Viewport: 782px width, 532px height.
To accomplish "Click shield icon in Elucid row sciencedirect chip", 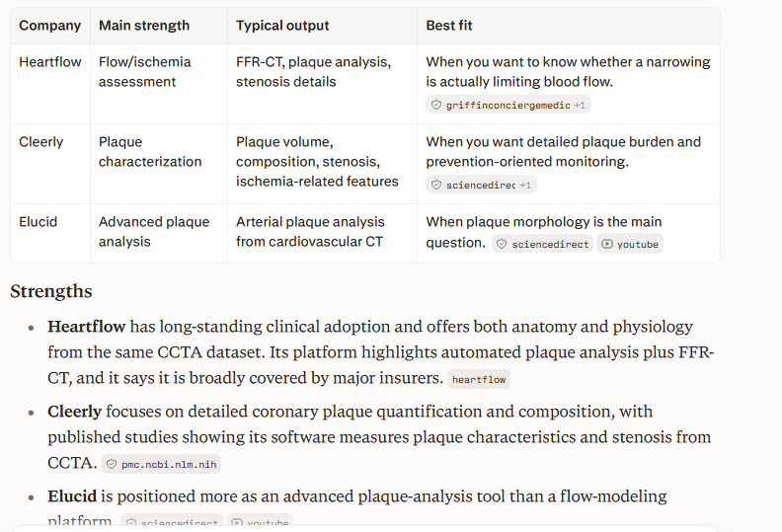I will point(502,244).
